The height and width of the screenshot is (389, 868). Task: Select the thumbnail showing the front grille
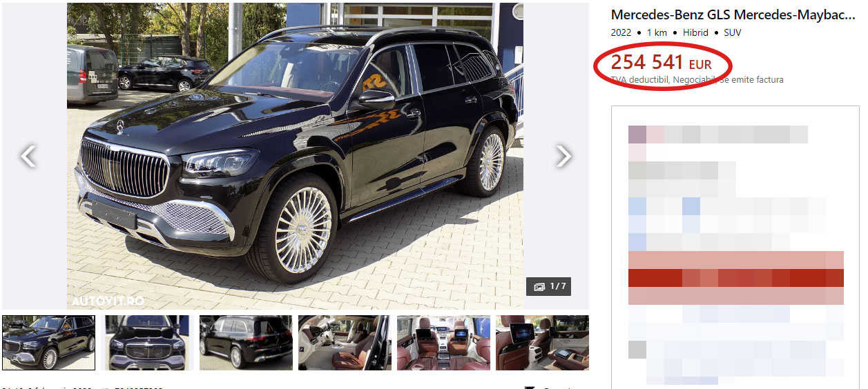(x=147, y=343)
